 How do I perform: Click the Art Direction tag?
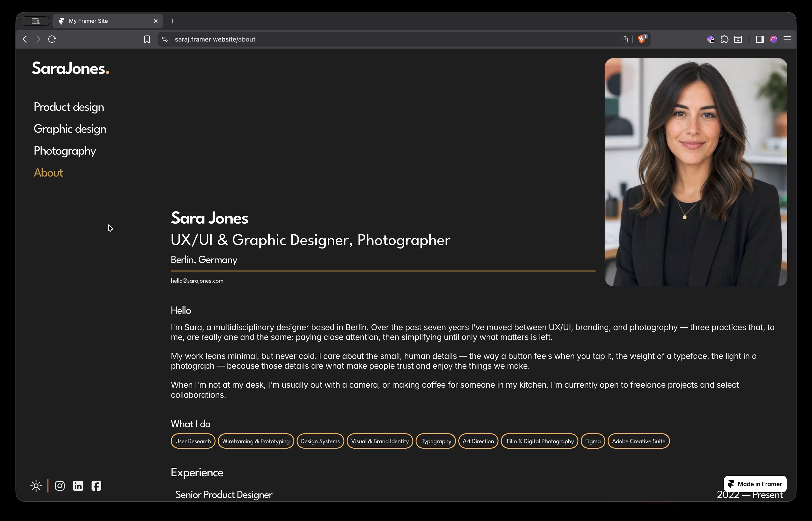pos(478,441)
